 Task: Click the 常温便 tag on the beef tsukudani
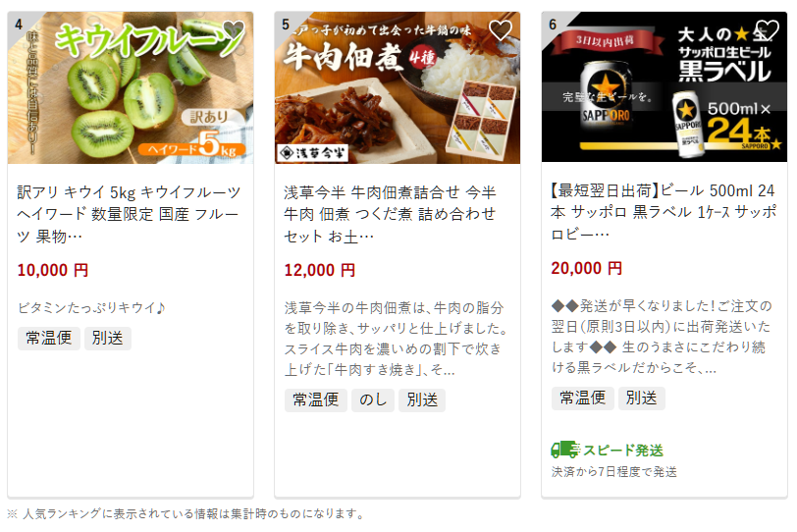[316, 400]
